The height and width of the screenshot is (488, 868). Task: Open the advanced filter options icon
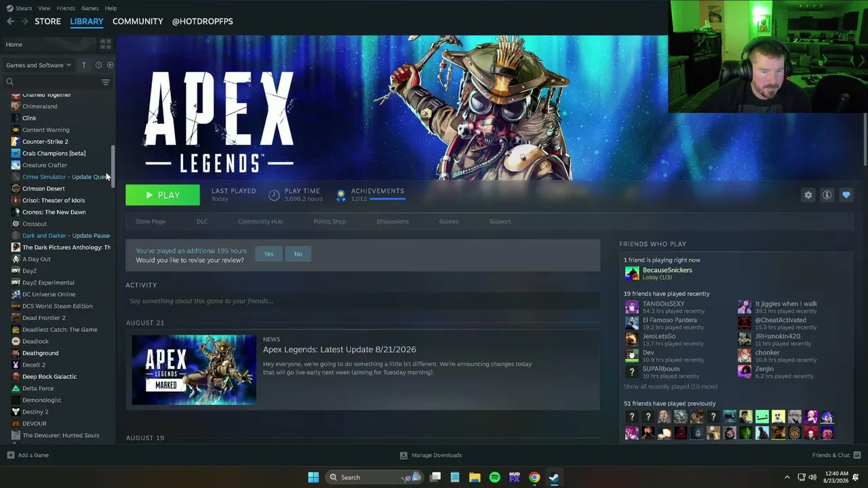click(106, 82)
